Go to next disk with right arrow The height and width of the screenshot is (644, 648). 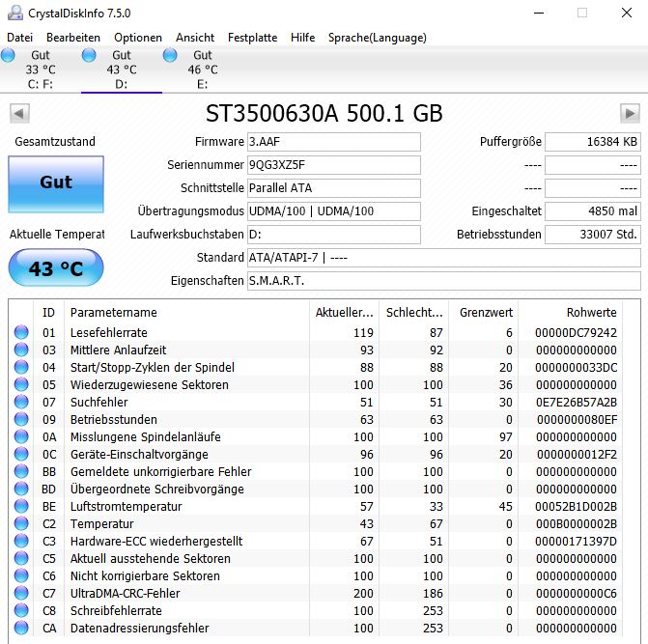coord(630,113)
